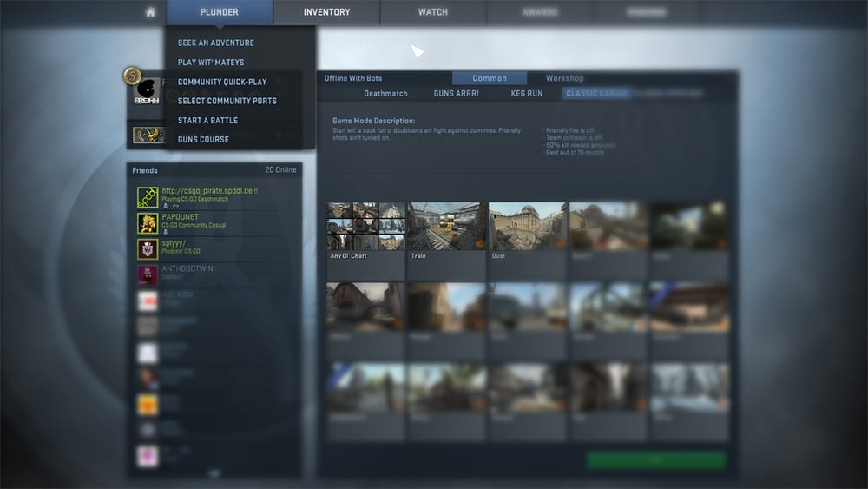Open the Watch tab
This screenshot has height=489, width=868.
pyautogui.click(x=433, y=12)
